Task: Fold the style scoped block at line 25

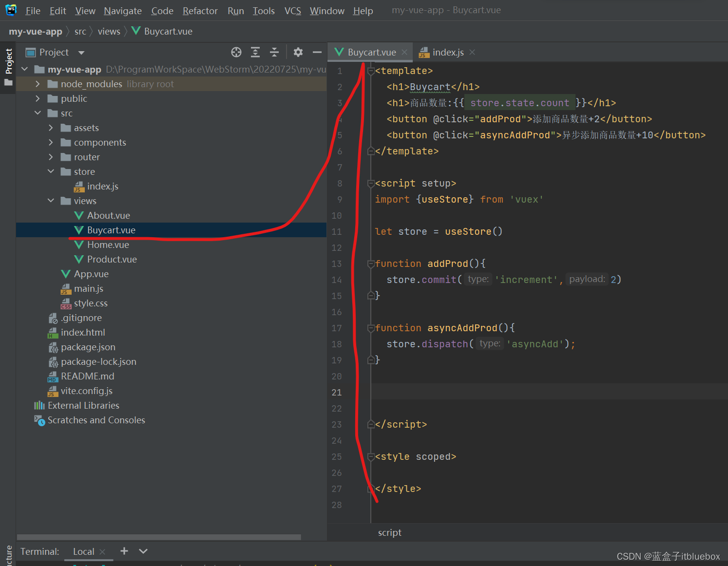Action: click(371, 457)
